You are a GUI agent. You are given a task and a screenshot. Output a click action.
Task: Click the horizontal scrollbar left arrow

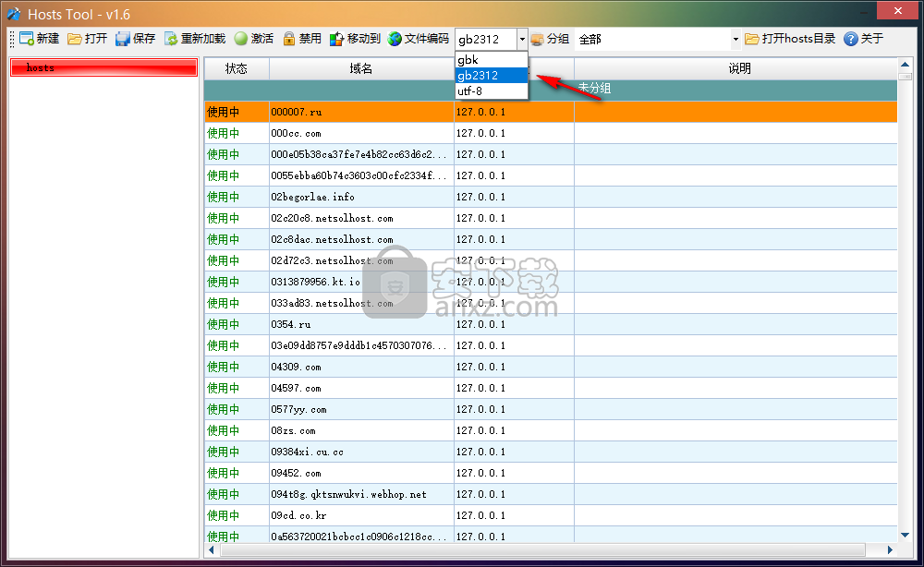pos(212,550)
